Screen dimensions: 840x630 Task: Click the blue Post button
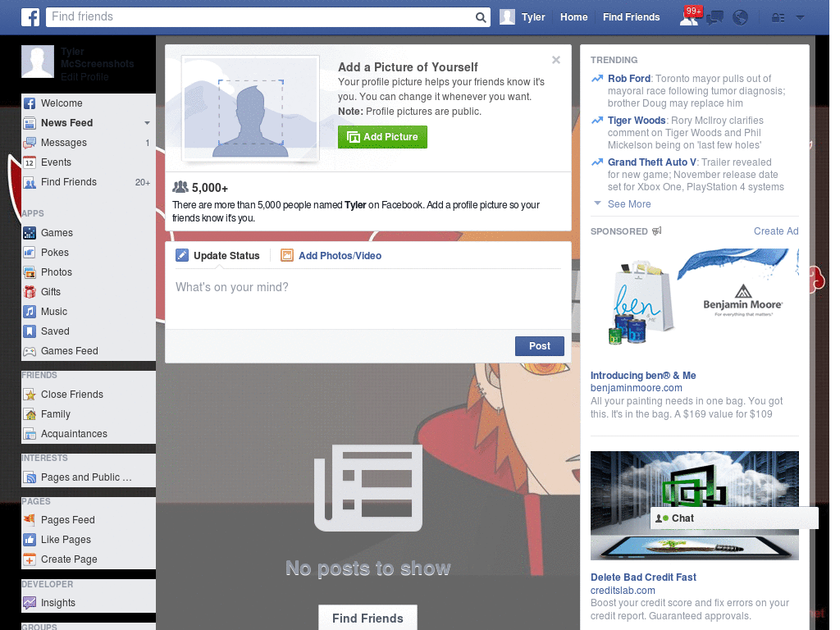click(540, 346)
